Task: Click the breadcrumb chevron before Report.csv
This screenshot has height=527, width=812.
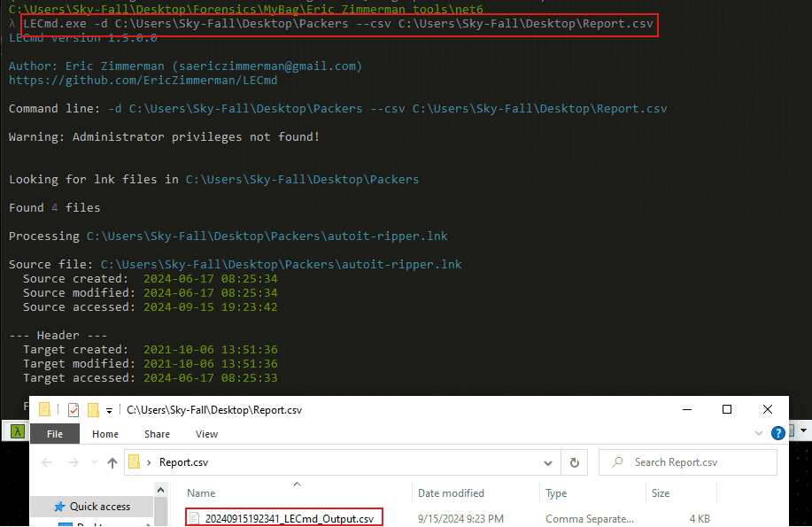Action: 149,462
